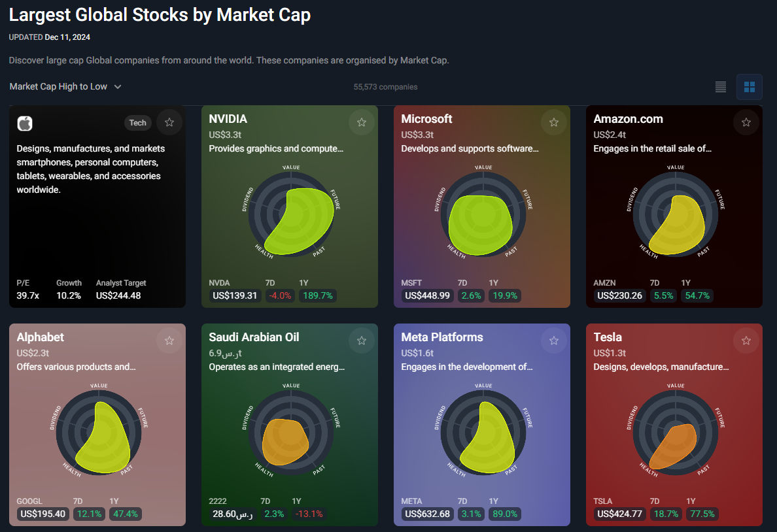
Task: Switch to list view layout icon
Action: pyautogui.click(x=720, y=86)
